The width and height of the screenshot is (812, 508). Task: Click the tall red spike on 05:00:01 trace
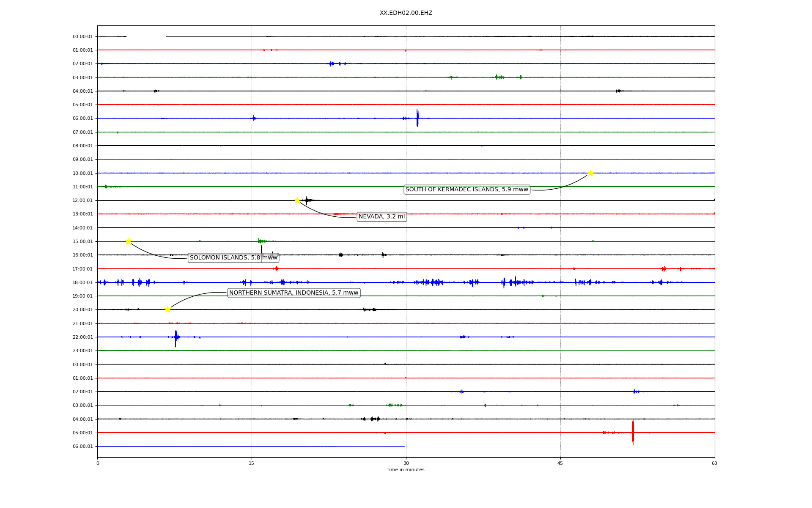pyautogui.click(x=633, y=432)
